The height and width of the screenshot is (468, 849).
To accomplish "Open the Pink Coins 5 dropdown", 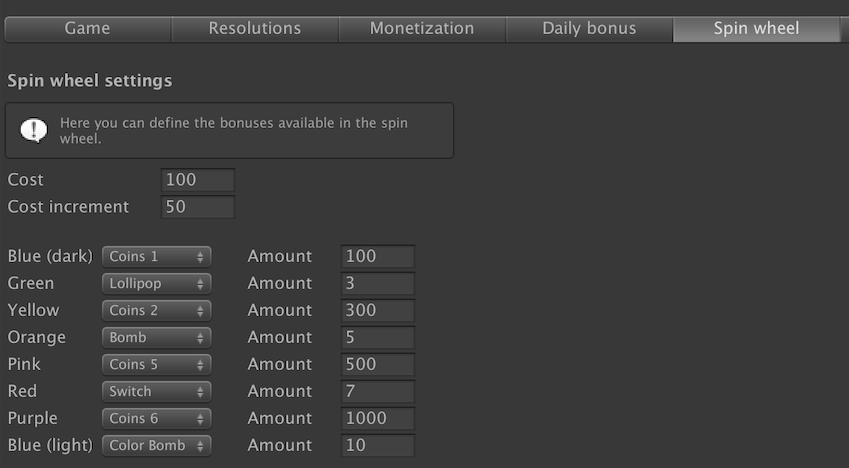I will (156, 365).
